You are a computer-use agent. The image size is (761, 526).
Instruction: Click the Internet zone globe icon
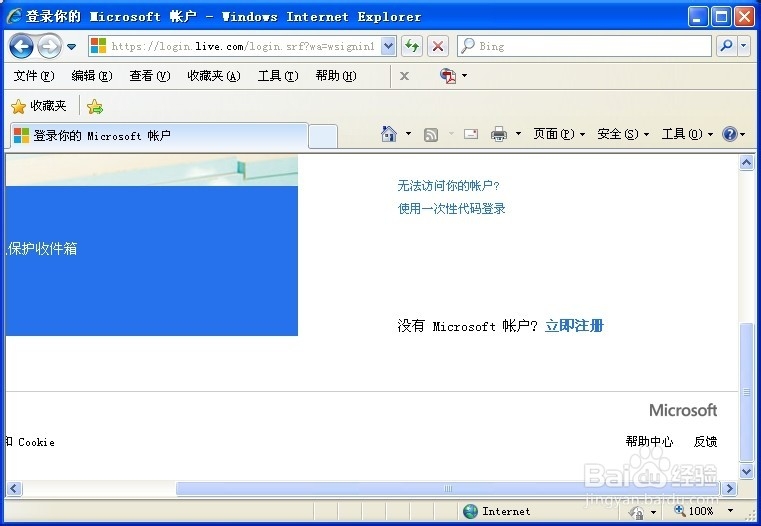pyautogui.click(x=470, y=511)
